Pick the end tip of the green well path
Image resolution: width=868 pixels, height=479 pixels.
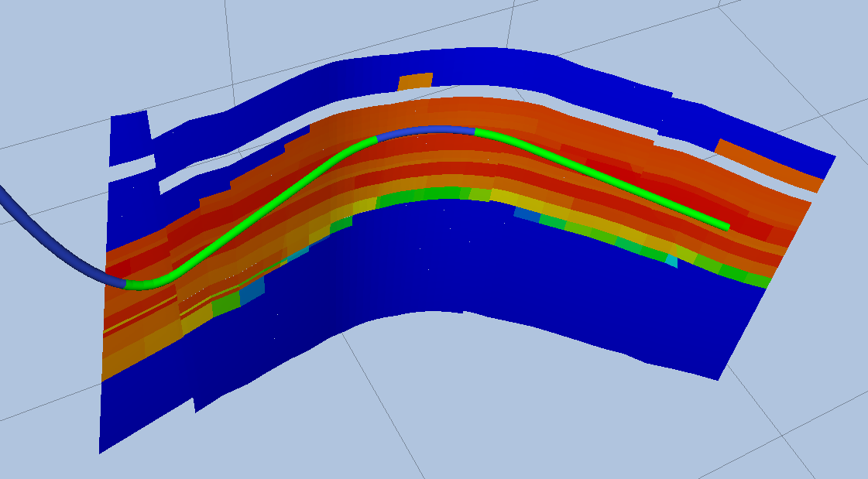726,226
